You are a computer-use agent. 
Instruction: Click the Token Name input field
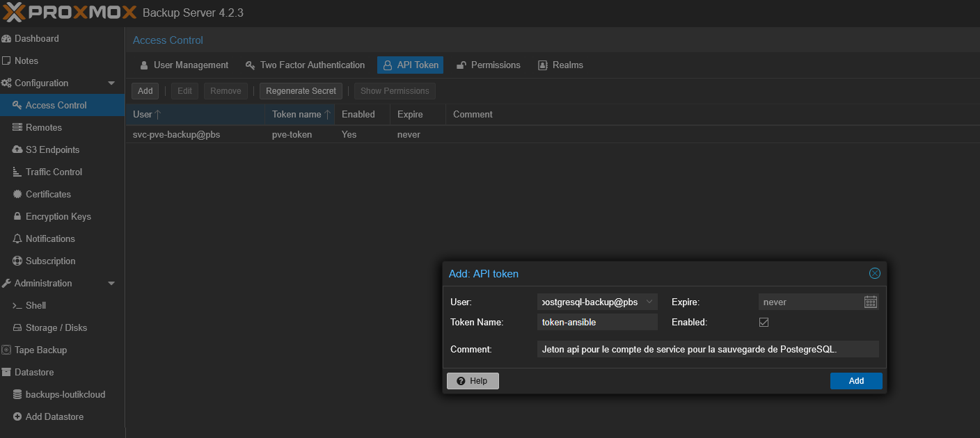click(597, 322)
